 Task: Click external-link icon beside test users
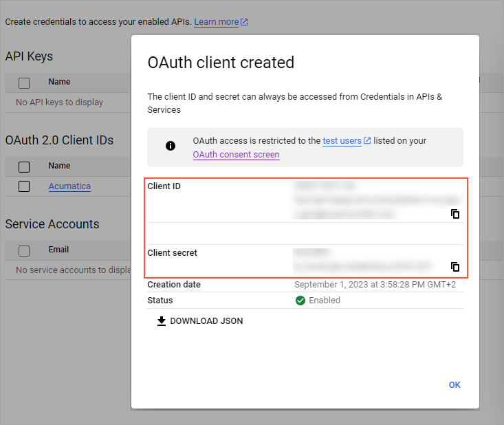(x=367, y=141)
